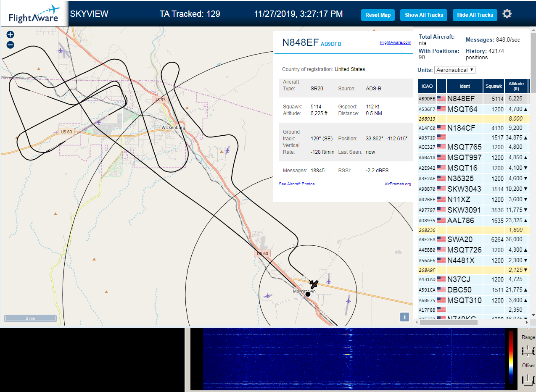
Task: Open the settings gear in the header
Action: pos(507,14)
